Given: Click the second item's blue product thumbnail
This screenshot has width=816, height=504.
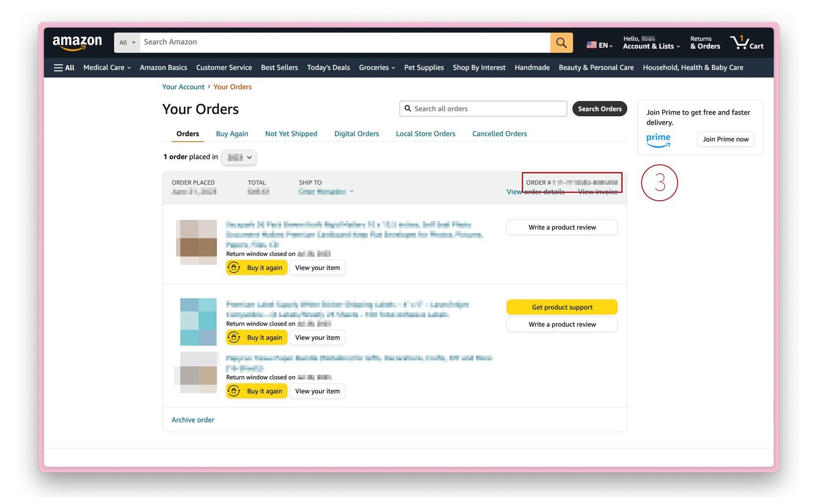Looking at the screenshot, I should [198, 322].
